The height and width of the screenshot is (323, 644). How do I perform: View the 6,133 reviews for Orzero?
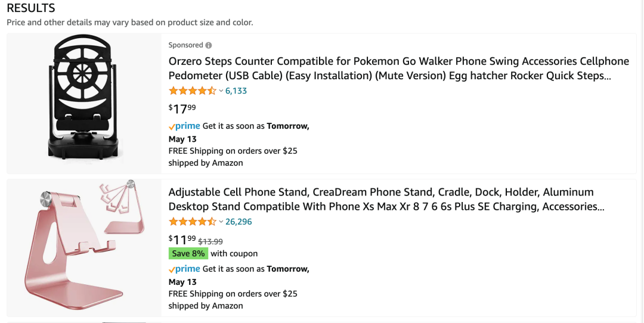point(236,91)
